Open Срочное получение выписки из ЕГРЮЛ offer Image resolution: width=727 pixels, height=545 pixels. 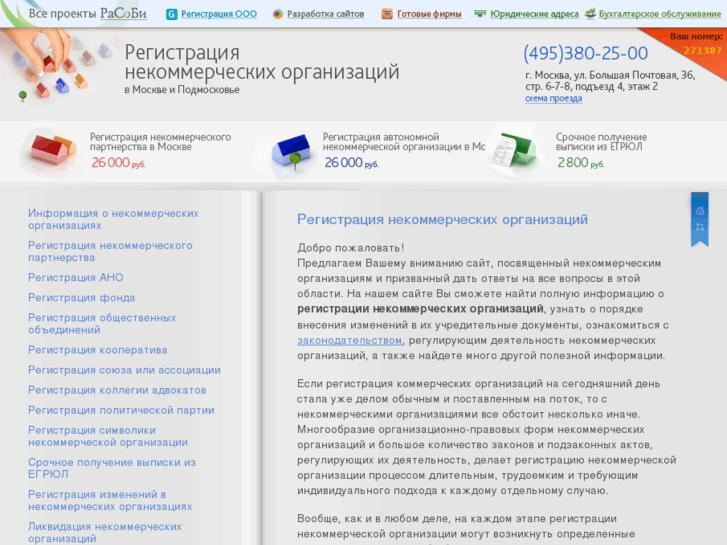[601, 142]
